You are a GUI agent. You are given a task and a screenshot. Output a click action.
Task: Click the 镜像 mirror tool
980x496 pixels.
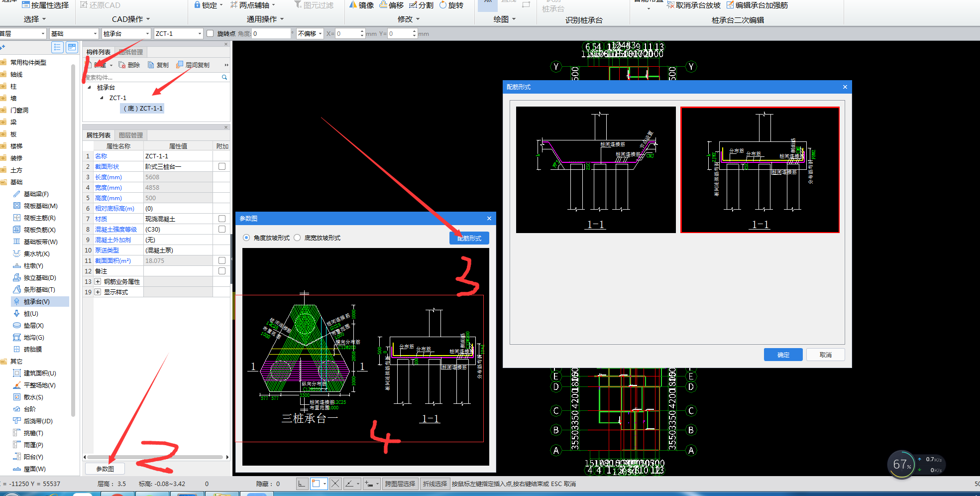[x=361, y=5]
